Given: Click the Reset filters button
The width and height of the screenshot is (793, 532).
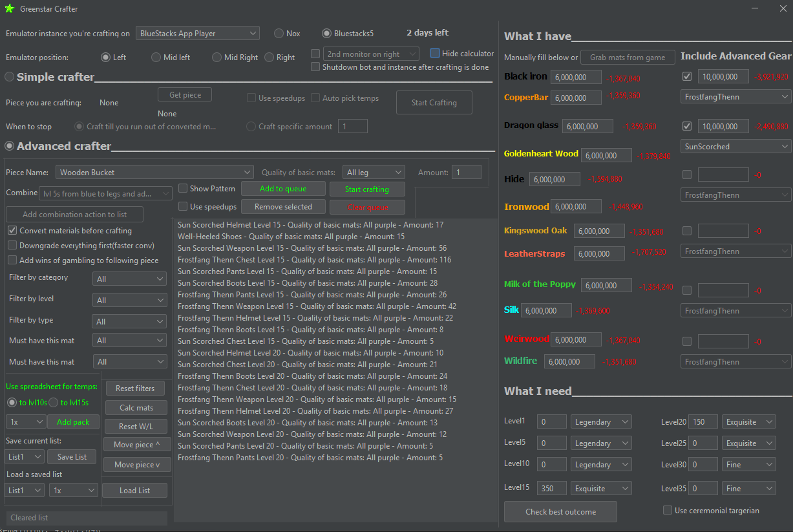Looking at the screenshot, I should point(135,388).
